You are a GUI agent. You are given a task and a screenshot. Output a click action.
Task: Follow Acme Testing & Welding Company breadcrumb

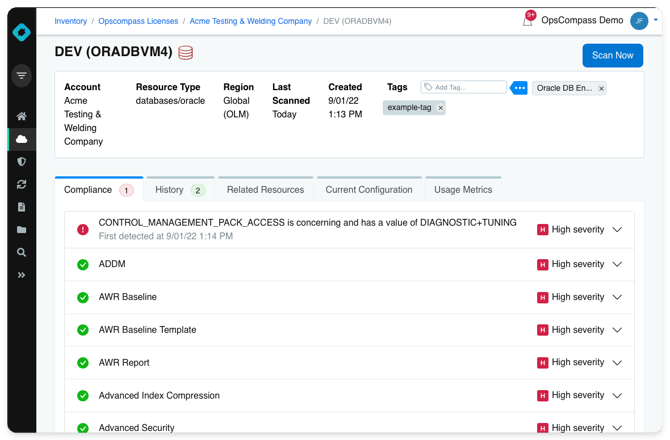coord(250,21)
